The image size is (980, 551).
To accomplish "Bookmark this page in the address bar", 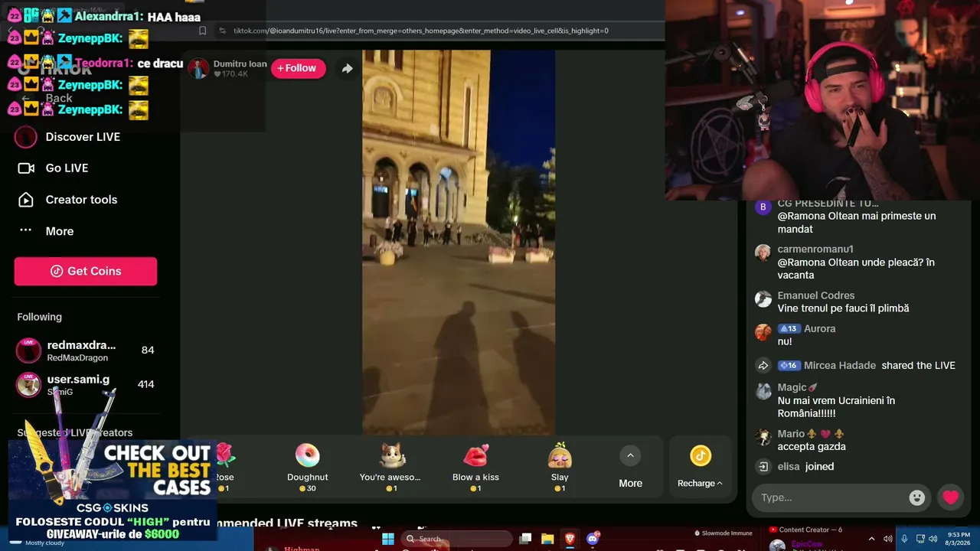I will [202, 31].
